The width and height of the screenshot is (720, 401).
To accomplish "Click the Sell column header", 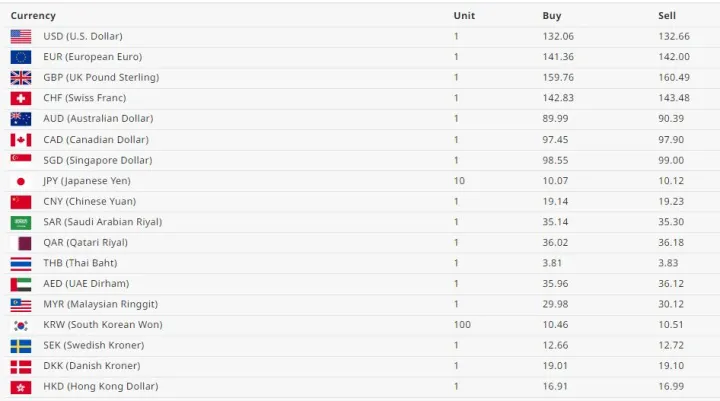I will pyautogui.click(x=667, y=16).
